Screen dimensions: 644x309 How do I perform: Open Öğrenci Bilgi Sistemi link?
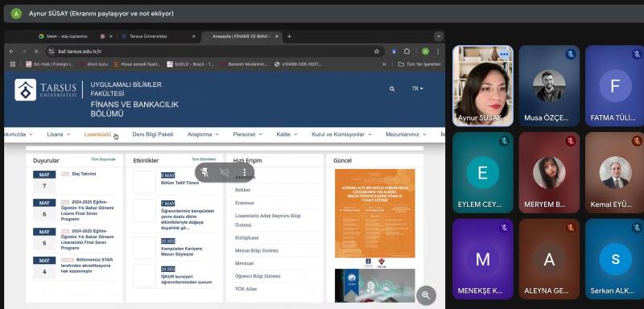tap(258, 276)
